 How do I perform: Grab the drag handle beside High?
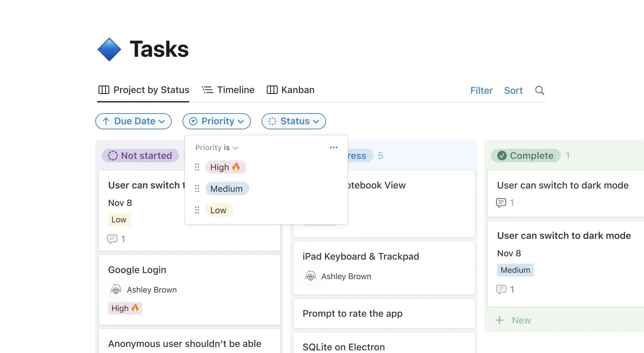pos(197,167)
